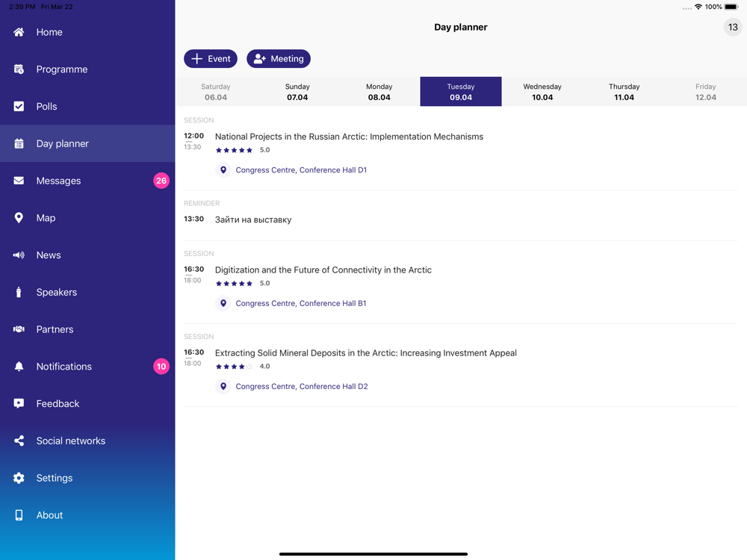Open Congress Centre, Conference Hall D2 link
The width and height of the screenshot is (747, 560).
[x=302, y=386]
